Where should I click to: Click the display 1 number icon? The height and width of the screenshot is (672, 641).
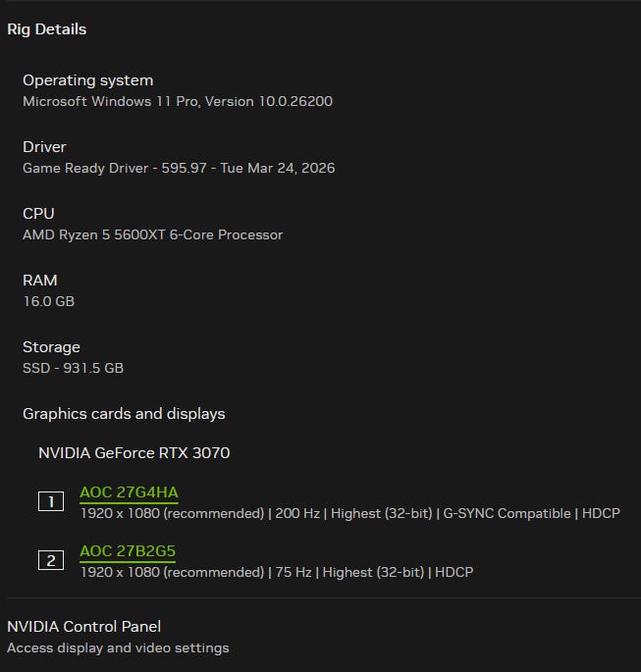point(51,502)
